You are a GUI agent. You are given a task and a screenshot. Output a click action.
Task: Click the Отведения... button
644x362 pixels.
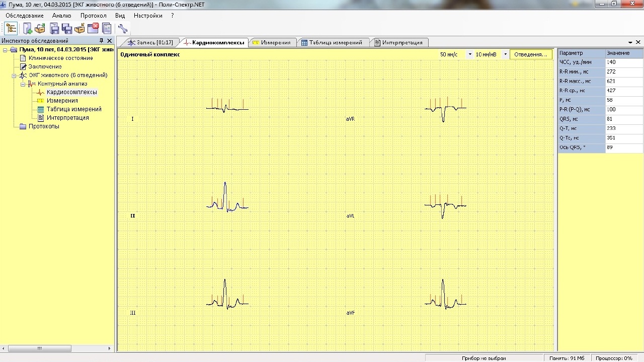point(531,54)
